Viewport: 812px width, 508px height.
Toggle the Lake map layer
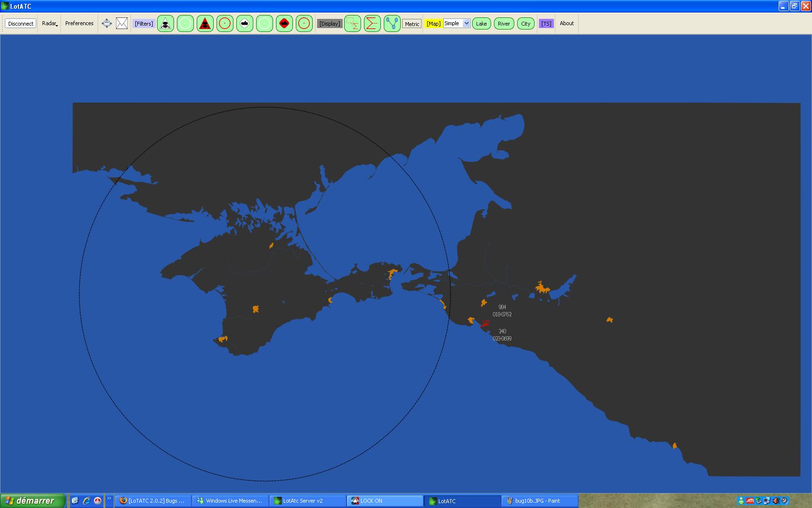481,24
